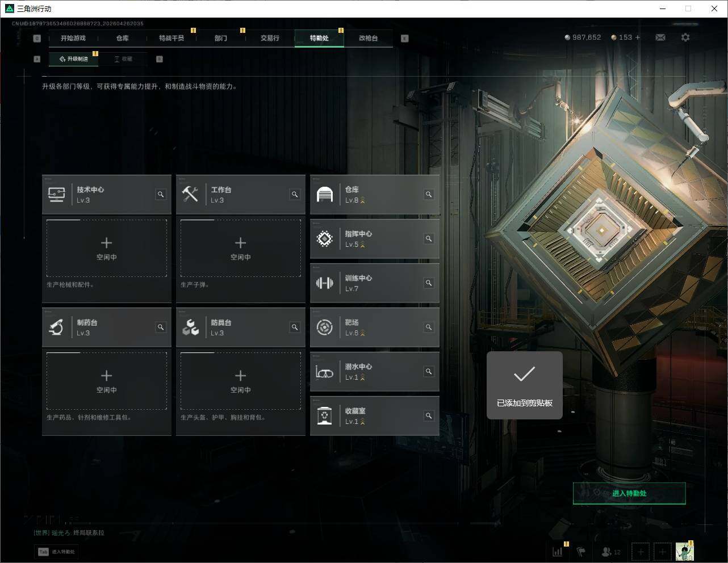Inspect 潜水中心 using its magnifier
The width and height of the screenshot is (728, 563).
pyautogui.click(x=429, y=372)
